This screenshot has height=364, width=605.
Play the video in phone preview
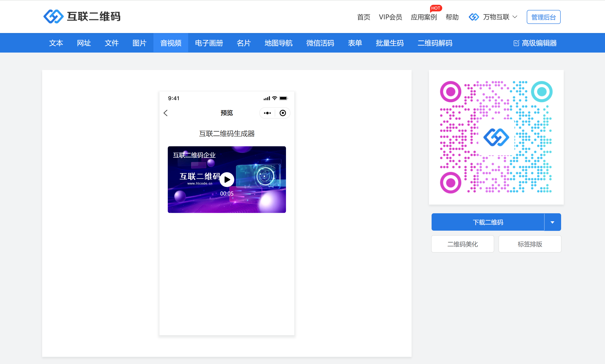click(x=227, y=180)
